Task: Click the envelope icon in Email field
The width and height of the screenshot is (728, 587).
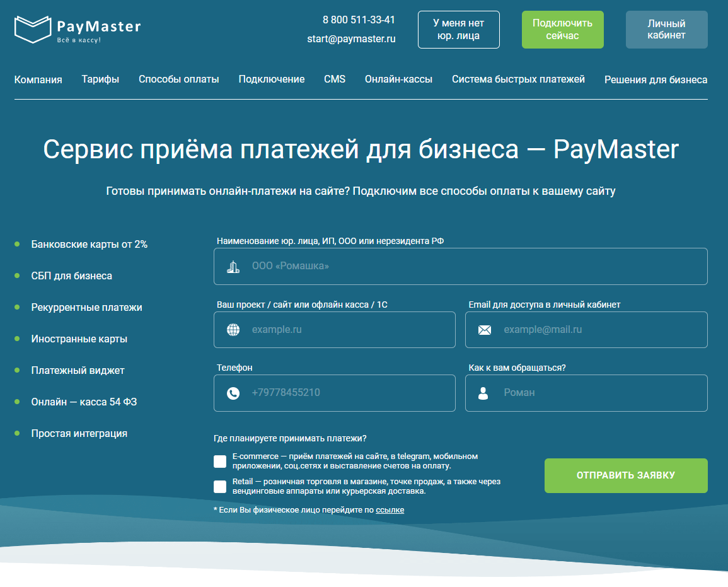Action: click(485, 329)
